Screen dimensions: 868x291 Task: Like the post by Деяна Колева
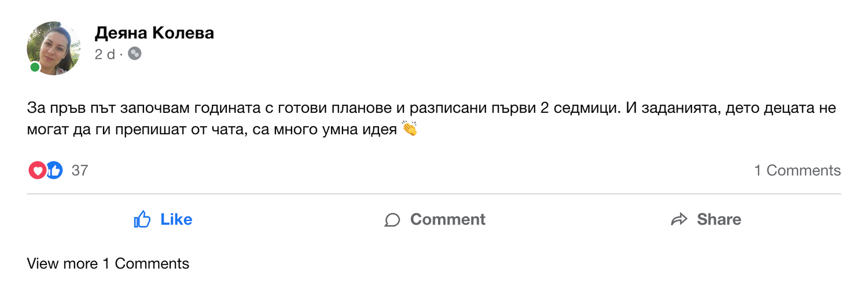(x=163, y=219)
